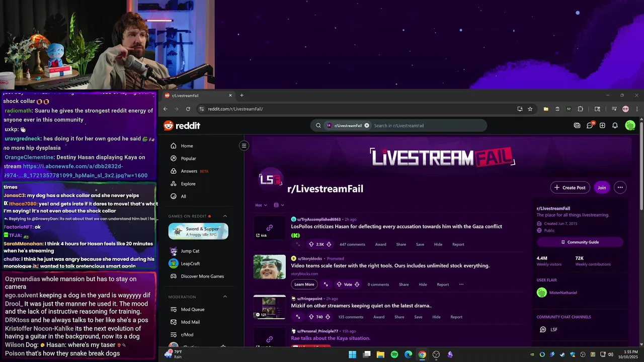Image resolution: width=644 pixels, height=362 pixels.
Task: Open the Rae talks about the Kaya situation post
Action: point(331,338)
